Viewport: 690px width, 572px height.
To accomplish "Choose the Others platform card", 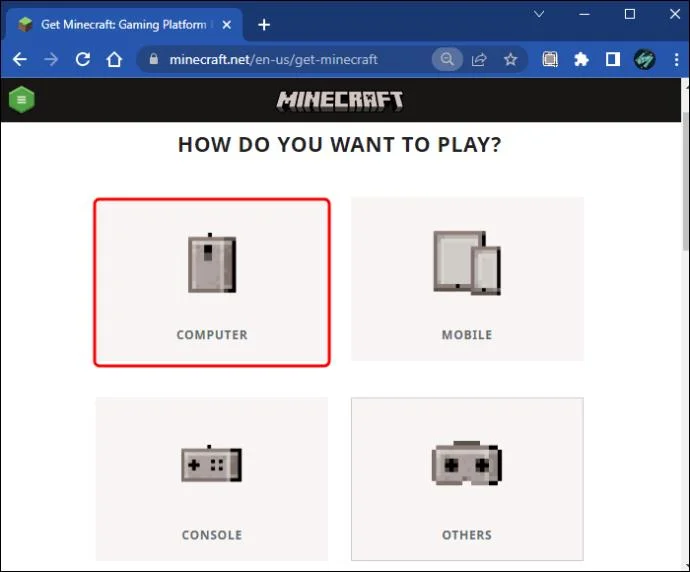I will coord(467,479).
